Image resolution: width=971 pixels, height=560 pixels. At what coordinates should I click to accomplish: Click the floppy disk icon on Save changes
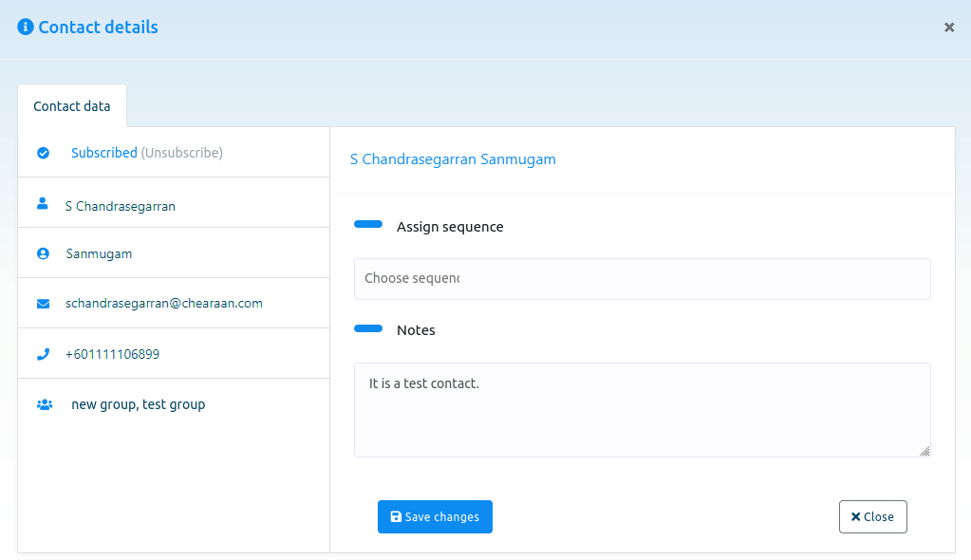[x=396, y=516]
